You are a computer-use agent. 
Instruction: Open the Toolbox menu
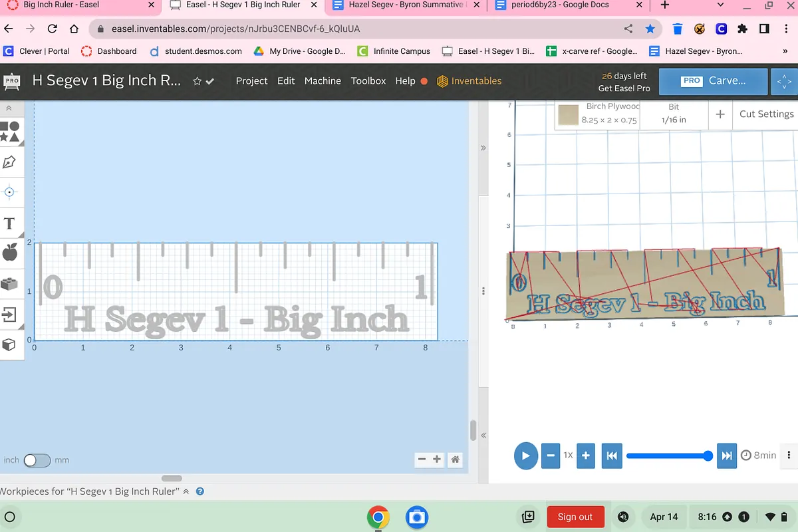(368, 81)
